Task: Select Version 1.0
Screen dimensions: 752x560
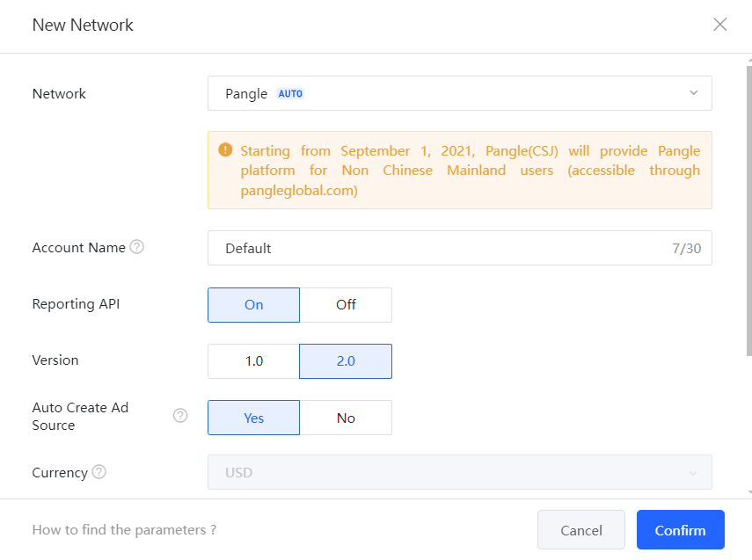Action: [253, 360]
